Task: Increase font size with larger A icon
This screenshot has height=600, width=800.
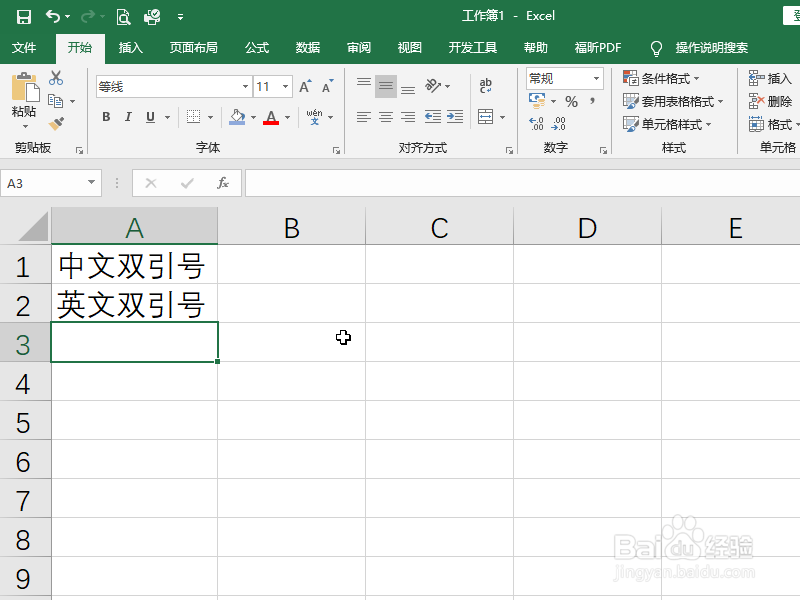Action: click(x=305, y=86)
